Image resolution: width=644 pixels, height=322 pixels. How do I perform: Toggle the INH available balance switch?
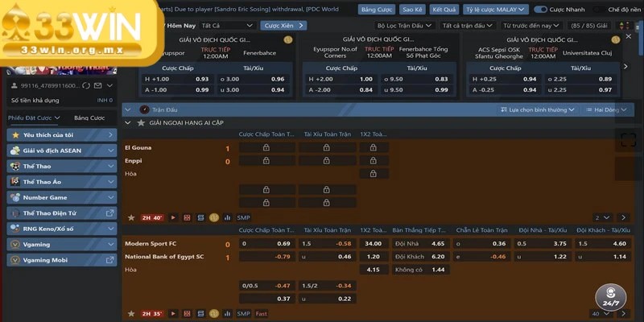[105, 100]
